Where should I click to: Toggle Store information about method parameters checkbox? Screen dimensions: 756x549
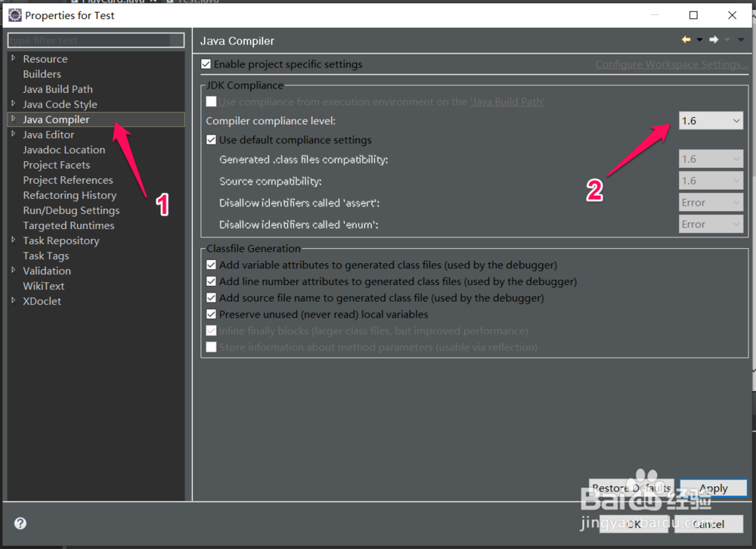click(211, 347)
